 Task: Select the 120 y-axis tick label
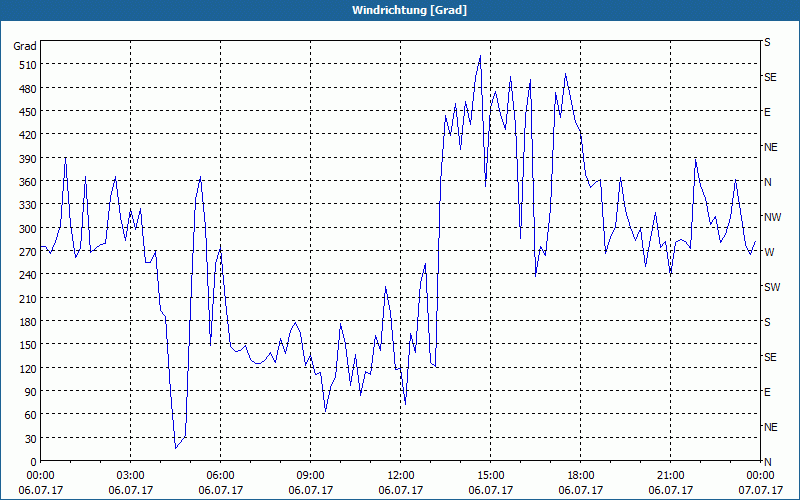(x=28, y=368)
